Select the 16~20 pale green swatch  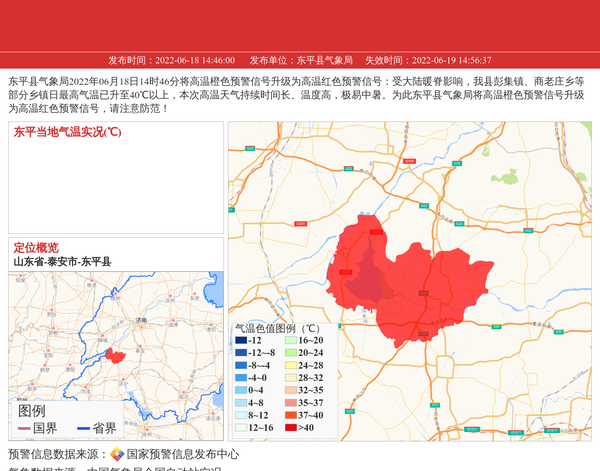pyautogui.click(x=291, y=340)
